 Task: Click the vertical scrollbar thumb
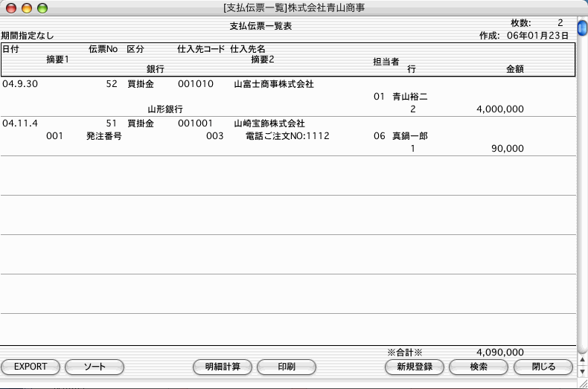tap(582, 30)
